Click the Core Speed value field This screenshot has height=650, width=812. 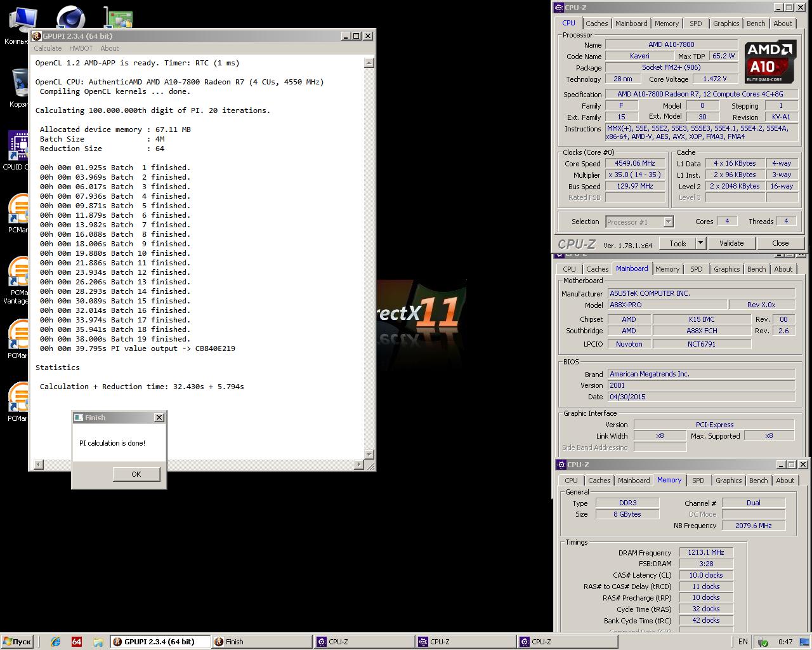[x=634, y=163]
